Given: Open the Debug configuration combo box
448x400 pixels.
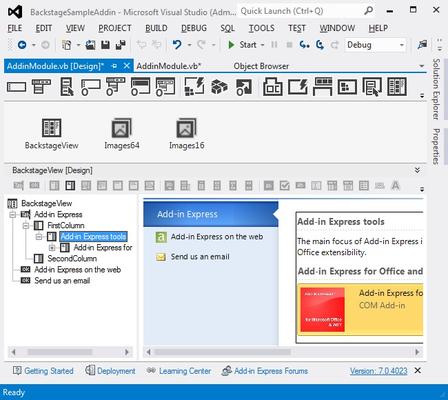Looking at the screenshot, I should pos(375,45).
